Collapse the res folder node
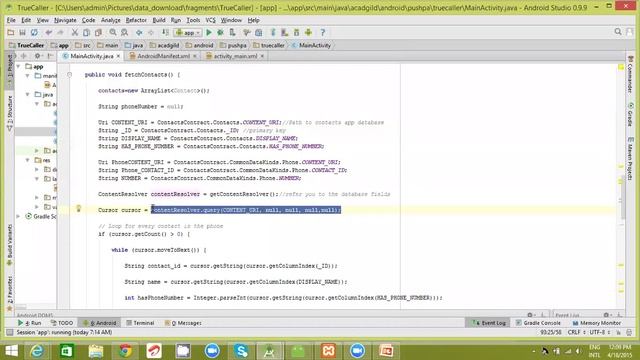 (28, 160)
